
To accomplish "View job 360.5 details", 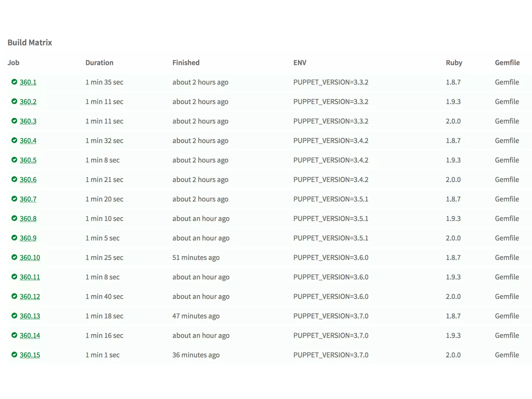I will pos(28,160).
